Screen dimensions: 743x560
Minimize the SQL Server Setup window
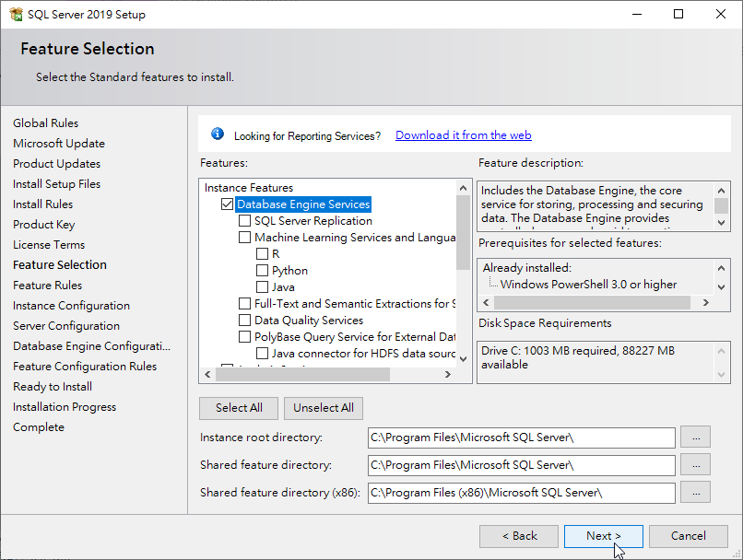pos(637,14)
